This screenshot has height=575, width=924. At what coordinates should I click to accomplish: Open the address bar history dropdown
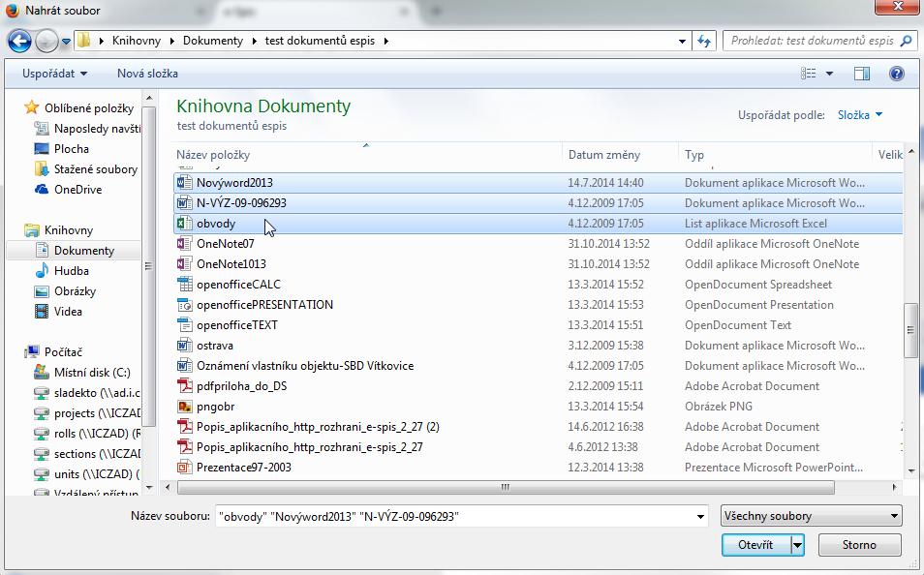point(682,42)
